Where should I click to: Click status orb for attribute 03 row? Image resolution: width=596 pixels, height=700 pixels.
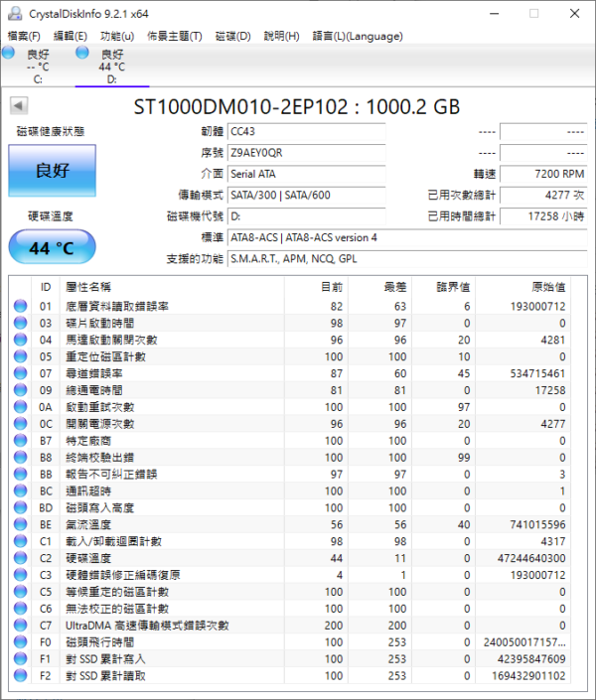[x=20, y=323]
